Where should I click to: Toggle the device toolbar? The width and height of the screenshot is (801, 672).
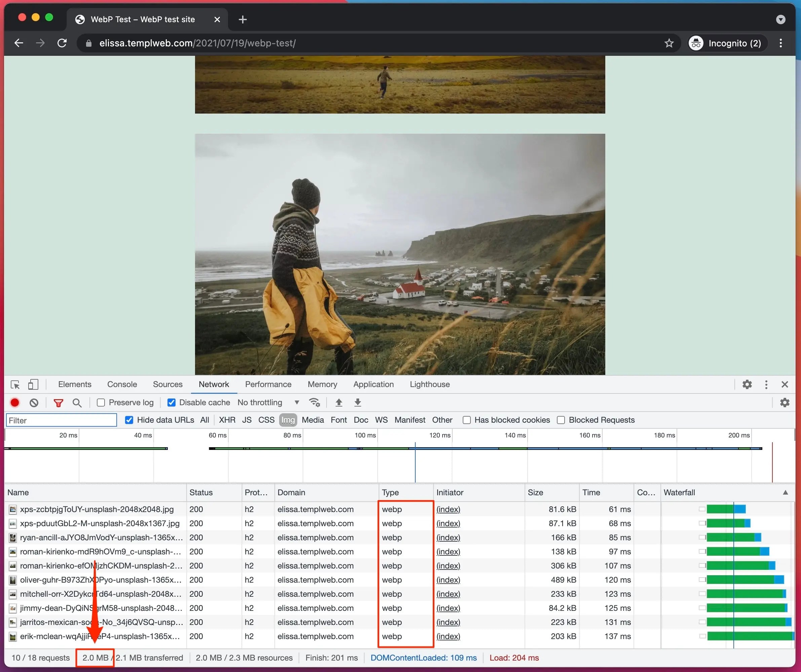pos(33,385)
